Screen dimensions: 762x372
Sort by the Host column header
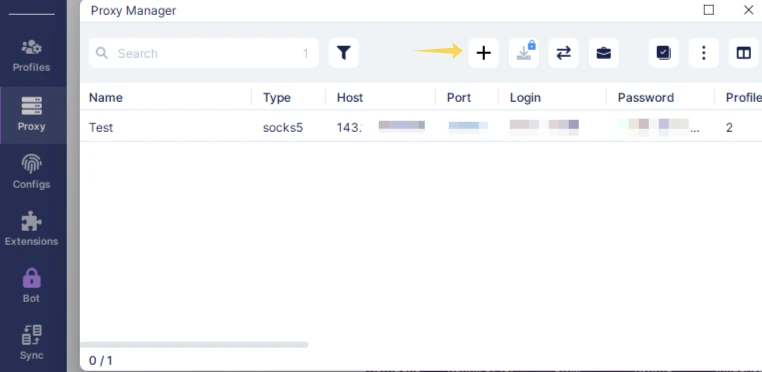point(350,98)
